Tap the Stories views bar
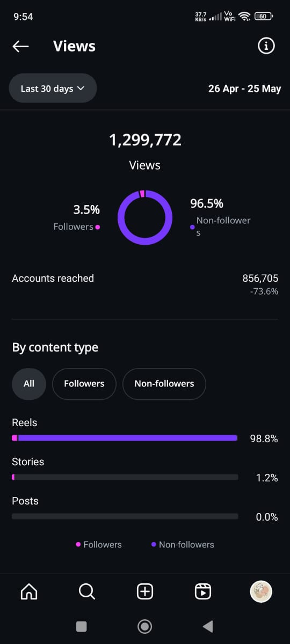 click(125, 477)
